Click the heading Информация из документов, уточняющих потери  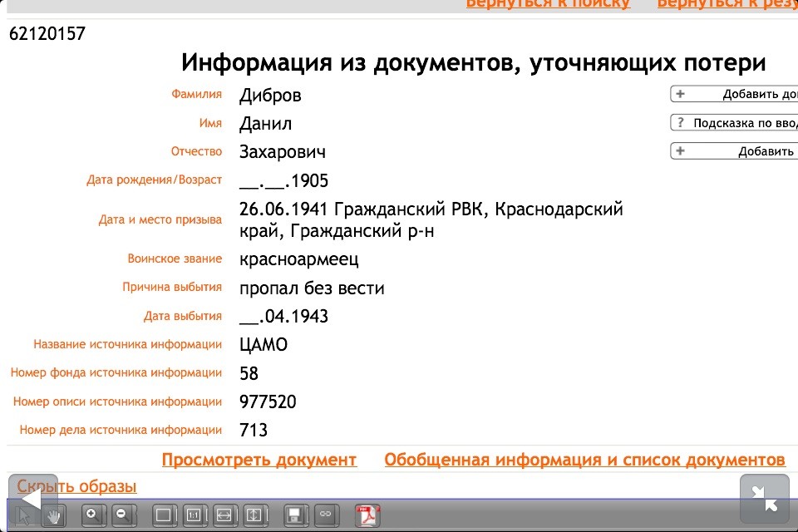473,63
